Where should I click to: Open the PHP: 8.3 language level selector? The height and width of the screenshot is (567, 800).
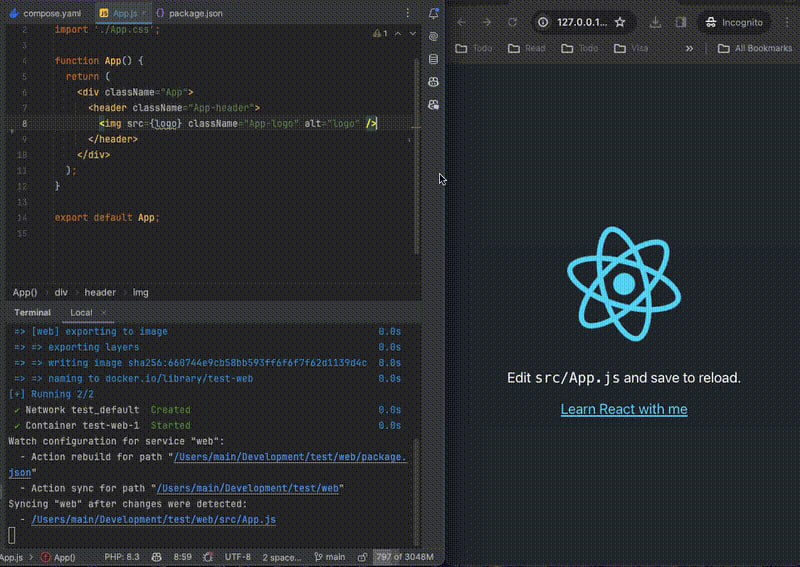click(121, 557)
